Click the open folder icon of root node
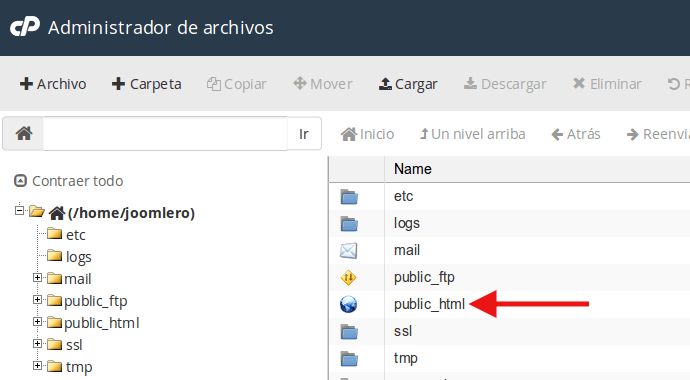The image size is (690, 380). [x=37, y=212]
